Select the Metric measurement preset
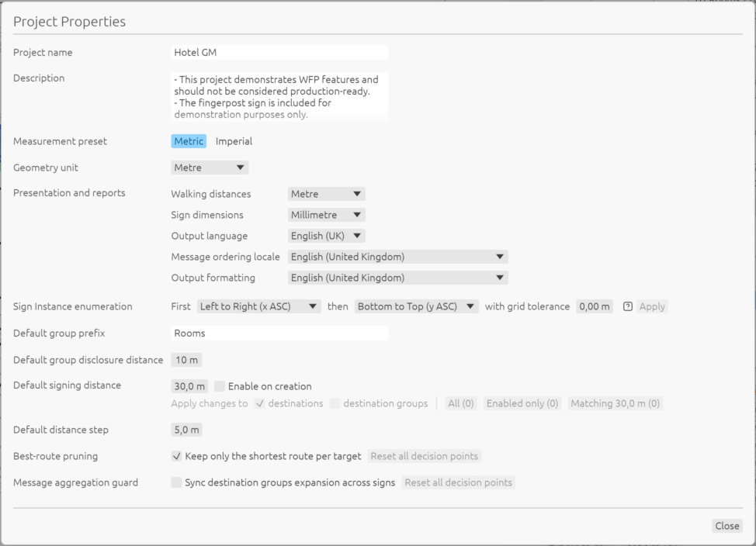Image resolution: width=756 pixels, height=546 pixels. [x=189, y=141]
